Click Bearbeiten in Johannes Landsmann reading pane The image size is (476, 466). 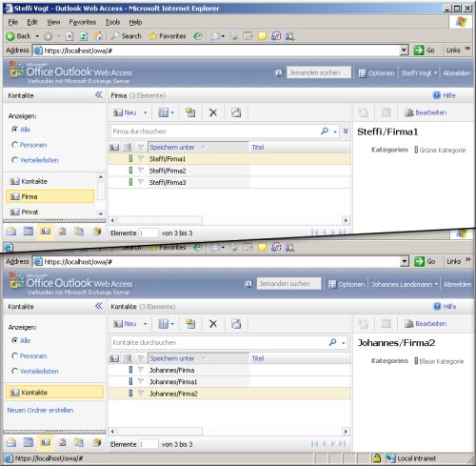(x=426, y=324)
